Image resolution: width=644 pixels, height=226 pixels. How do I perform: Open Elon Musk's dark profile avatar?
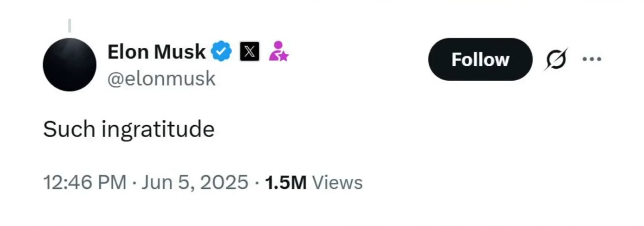tap(69, 65)
